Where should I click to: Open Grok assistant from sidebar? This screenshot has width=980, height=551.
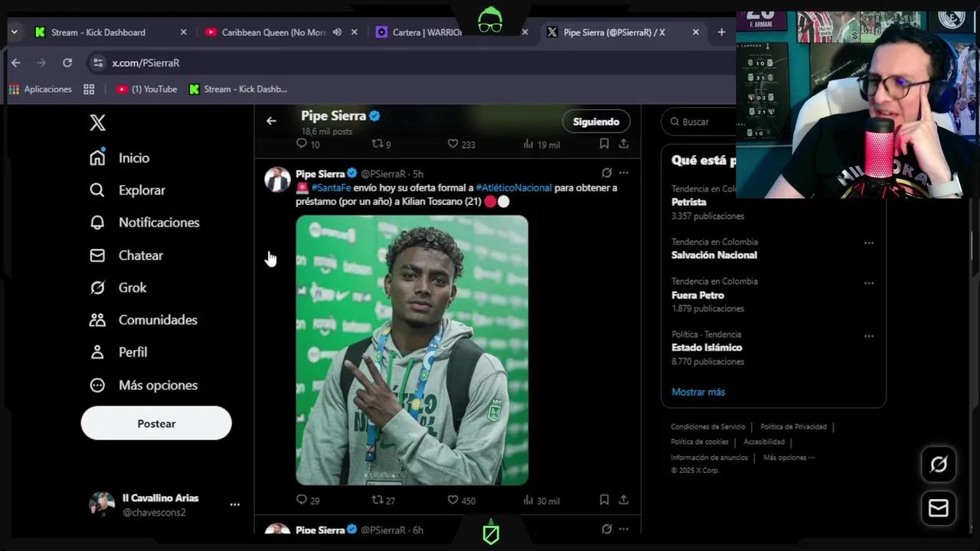point(117,288)
